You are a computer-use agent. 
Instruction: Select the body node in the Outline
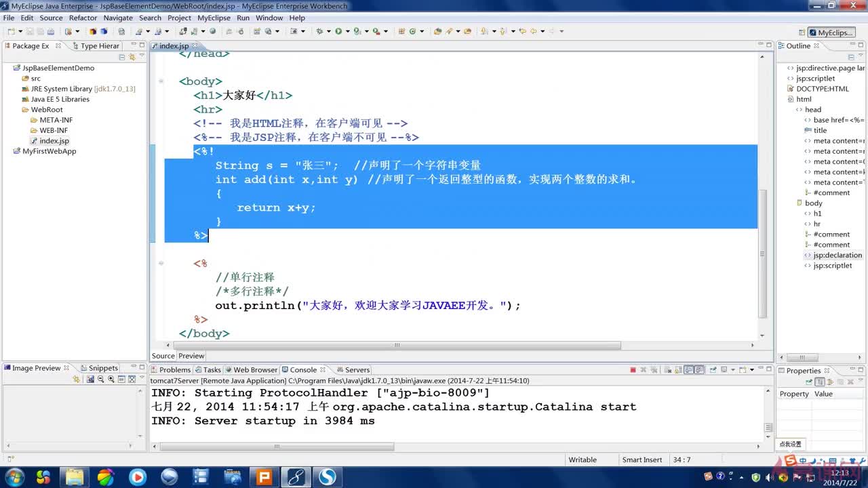click(x=809, y=203)
